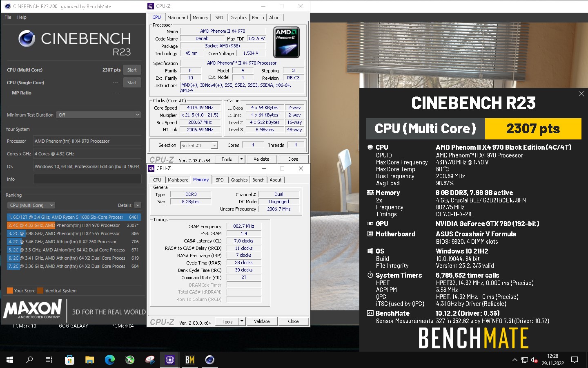Click the AMD Phenom II logo in CPU-Z
Viewport: 588px width, 368px height.
pyautogui.click(x=286, y=42)
